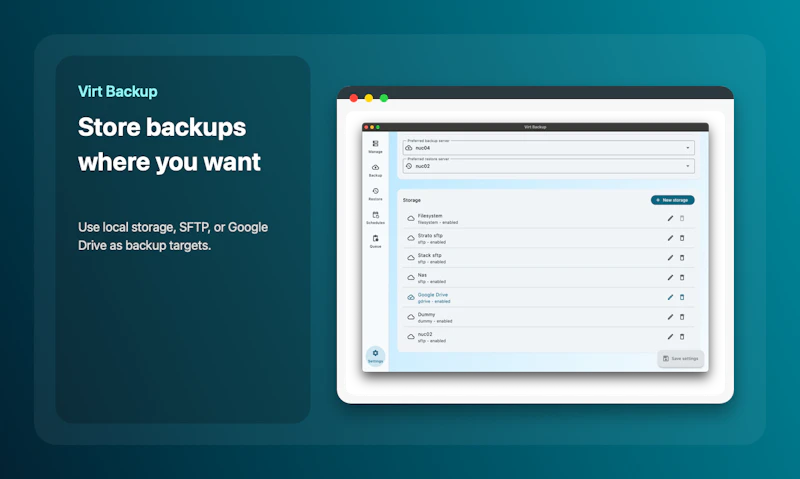The image size is (800, 479).
Task: Edit the Google Drive storage
Action: pyautogui.click(x=670, y=297)
